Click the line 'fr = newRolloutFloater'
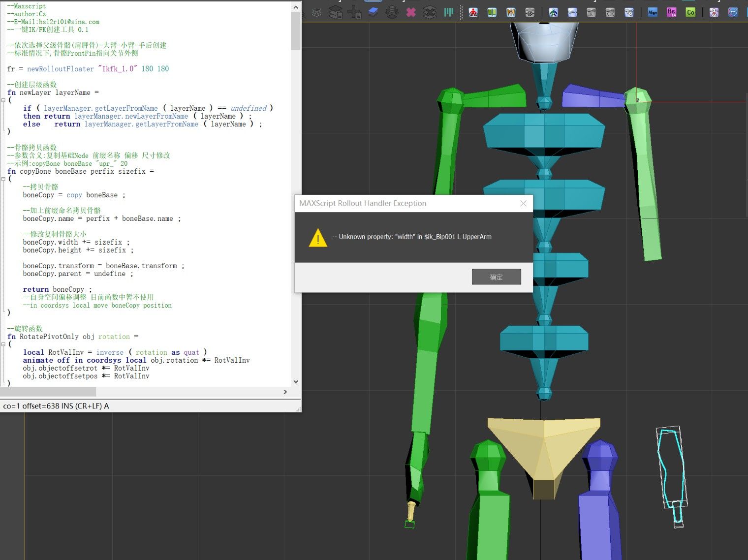Screen dimensions: 748x560 (88, 69)
